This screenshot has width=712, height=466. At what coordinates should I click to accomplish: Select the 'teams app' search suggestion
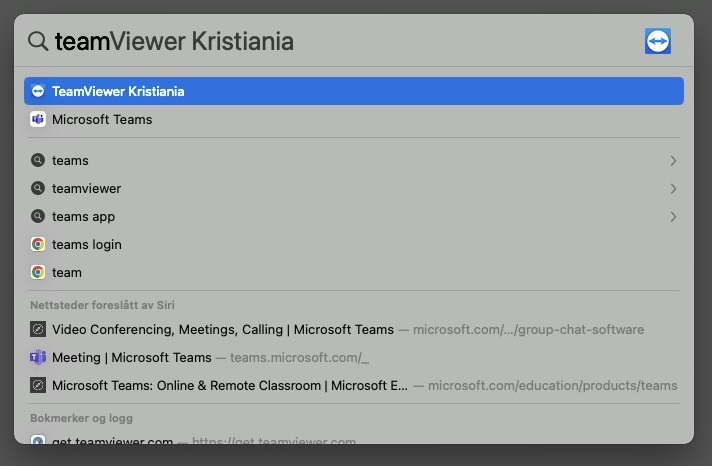(x=354, y=217)
